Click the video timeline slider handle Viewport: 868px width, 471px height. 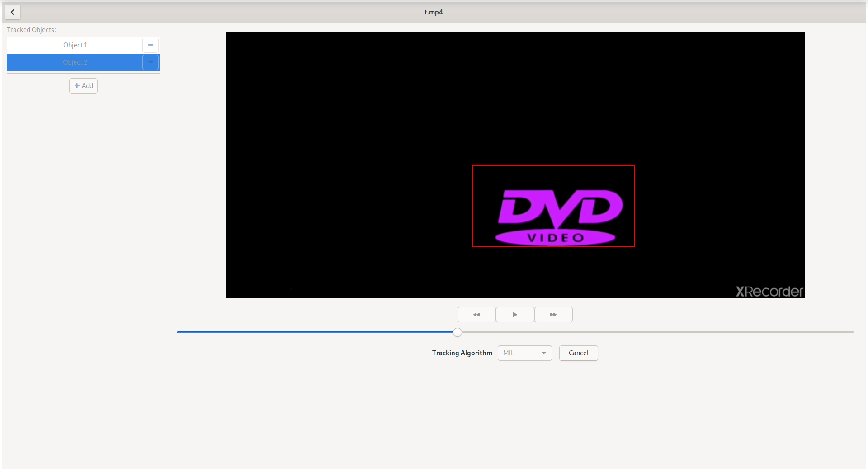click(458, 332)
